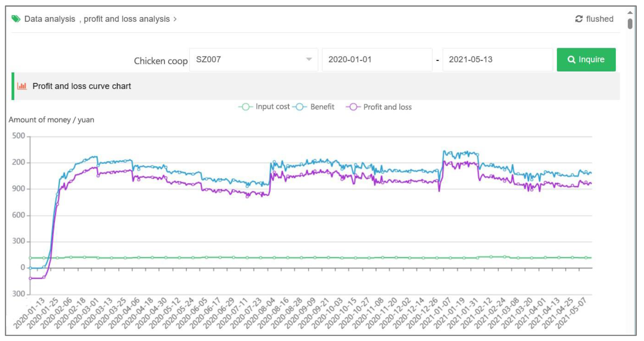Open the Chicken coop SZ007 dropdown

click(x=250, y=60)
